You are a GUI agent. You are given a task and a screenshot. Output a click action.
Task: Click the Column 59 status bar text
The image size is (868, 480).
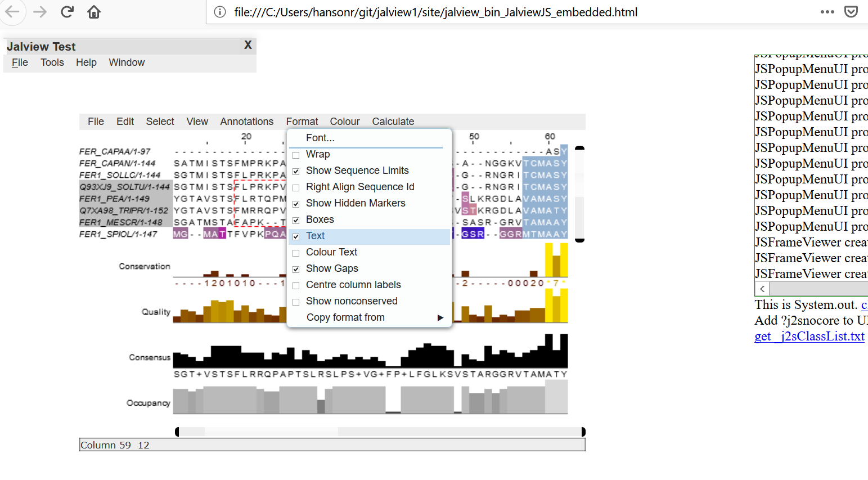click(x=115, y=445)
